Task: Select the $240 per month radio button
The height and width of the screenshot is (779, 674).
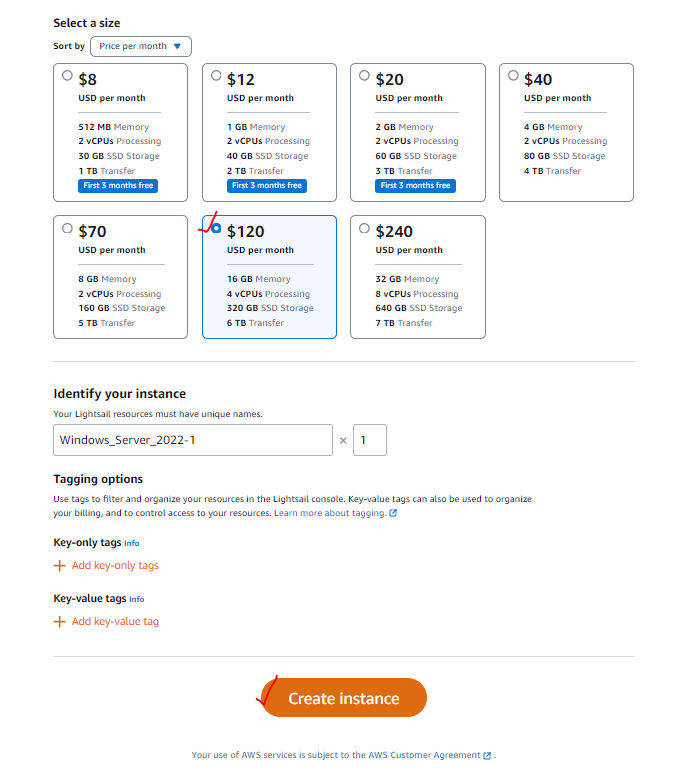Action: tap(364, 228)
